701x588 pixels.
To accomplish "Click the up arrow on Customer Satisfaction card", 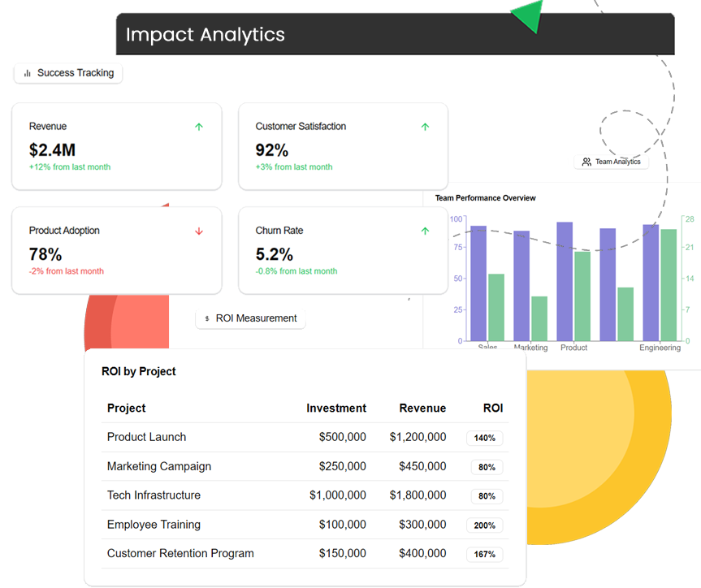I will click(x=424, y=127).
